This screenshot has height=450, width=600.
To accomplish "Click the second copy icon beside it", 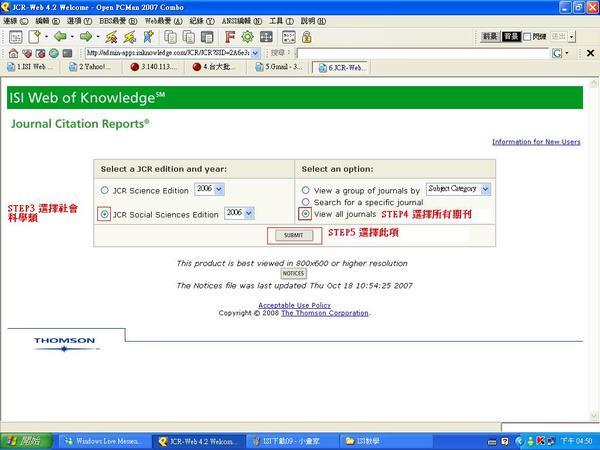I will click(x=189, y=37).
